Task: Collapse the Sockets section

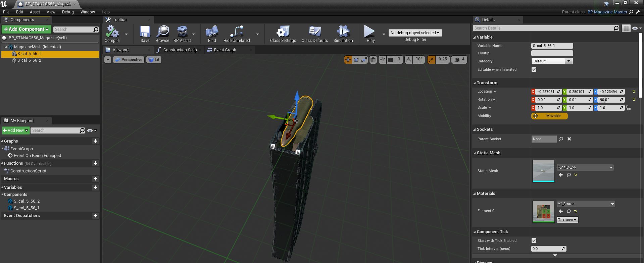Action: pyautogui.click(x=475, y=129)
